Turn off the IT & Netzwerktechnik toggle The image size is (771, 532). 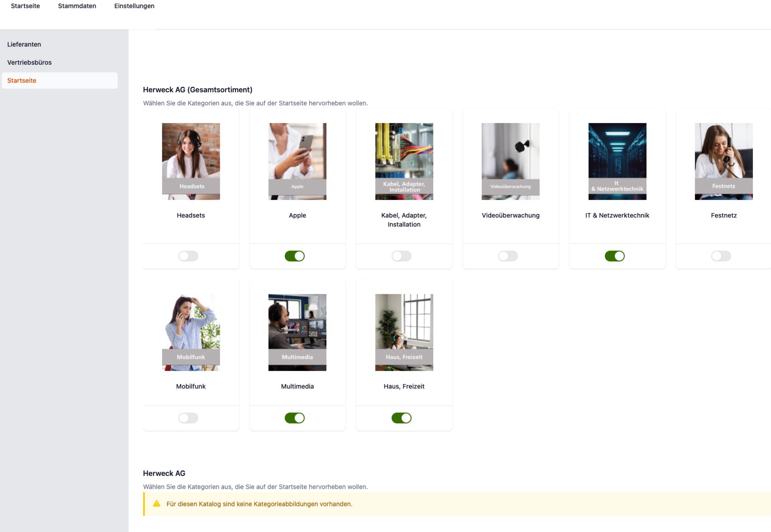pyautogui.click(x=615, y=256)
